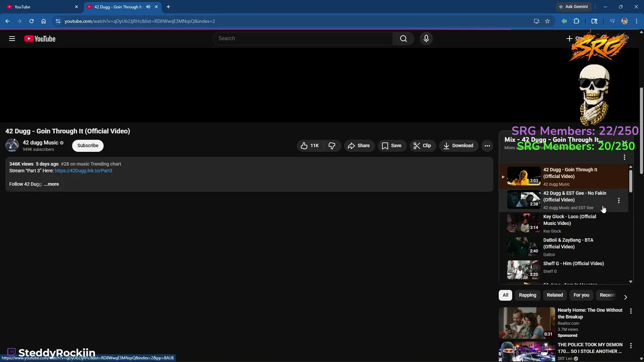Show more filter chips with right arrow
This screenshot has height=362, width=644.
tap(625, 297)
